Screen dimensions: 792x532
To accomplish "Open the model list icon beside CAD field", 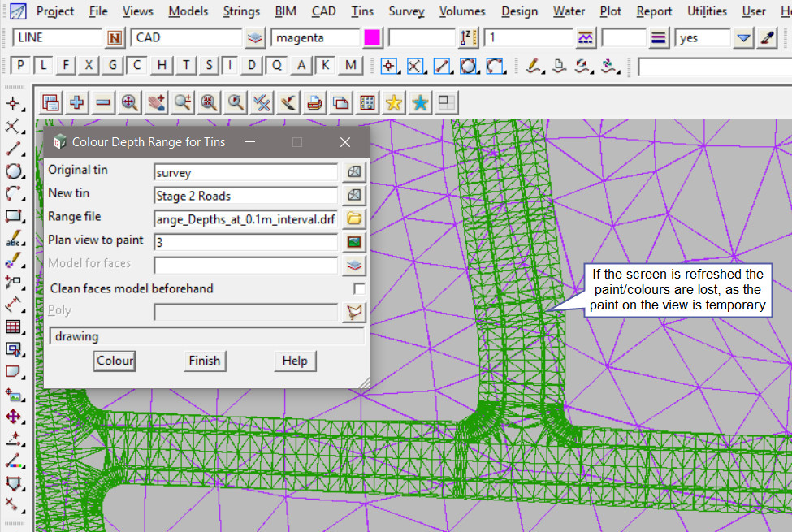I will pos(255,38).
